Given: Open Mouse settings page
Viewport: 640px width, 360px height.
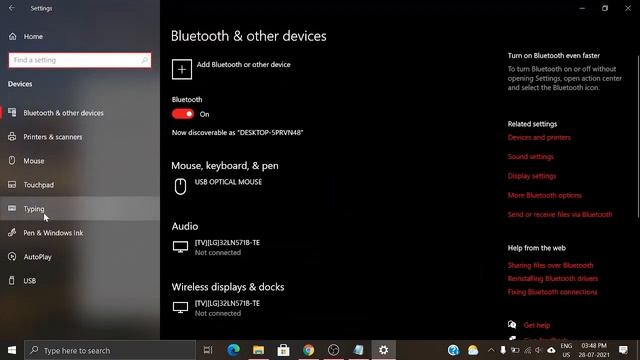Looking at the screenshot, I should pyautogui.click(x=80, y=161).
